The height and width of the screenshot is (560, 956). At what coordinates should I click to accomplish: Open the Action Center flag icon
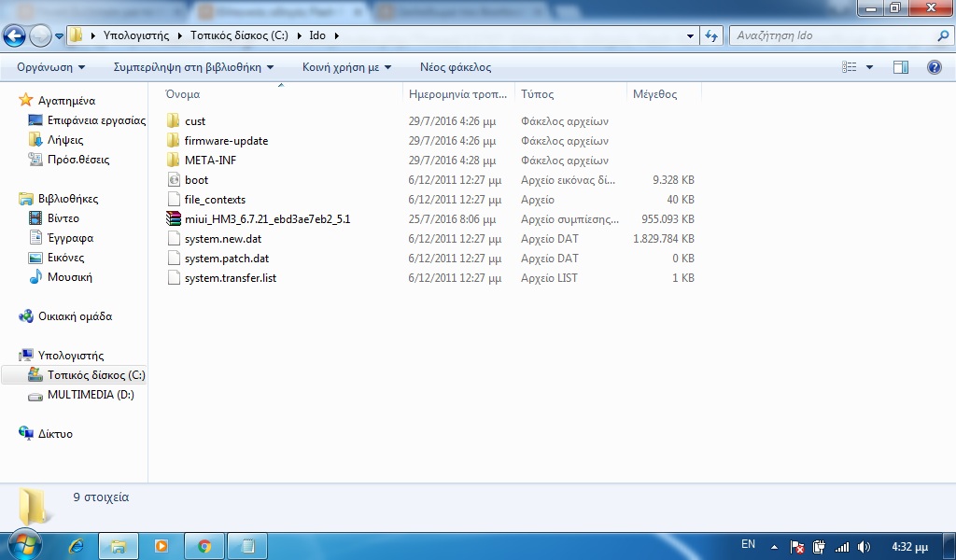pyautogui.click(x=797, y=547)
